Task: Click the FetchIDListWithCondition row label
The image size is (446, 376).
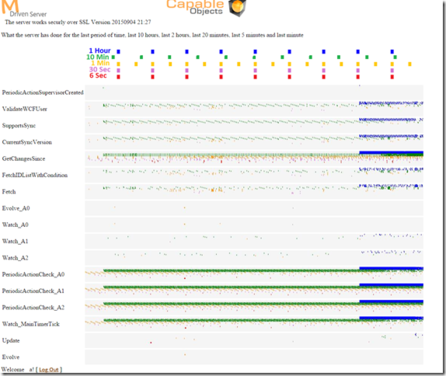Action: (35, 175)
